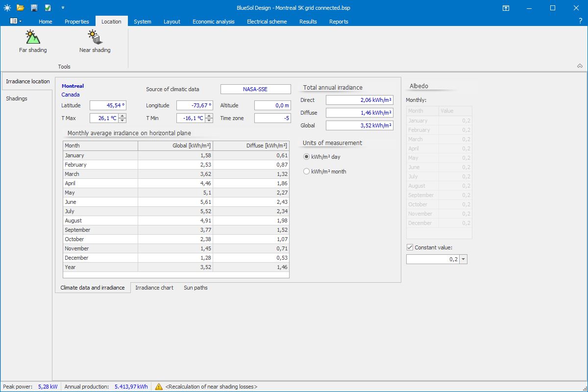This screenshot has width=588, height=392.
Task: Click the Diffuse [kWh/m²] column header
Action: (x=251, y=146)
